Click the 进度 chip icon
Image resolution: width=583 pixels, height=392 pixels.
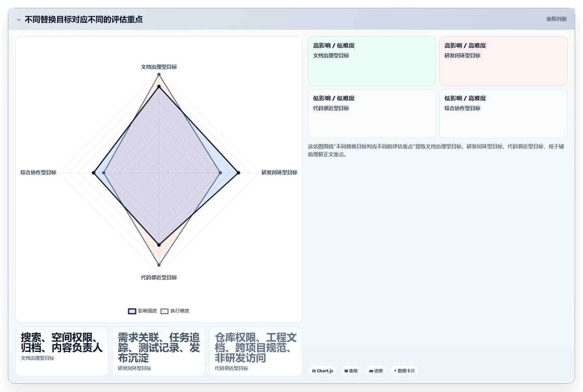tap(371, 371)
